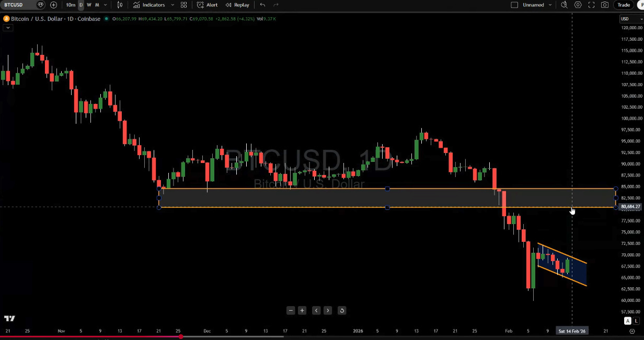The image size is (644, 340).
Task: Click the 100,000.00 price scale label
Action: (x=631, y=119)
